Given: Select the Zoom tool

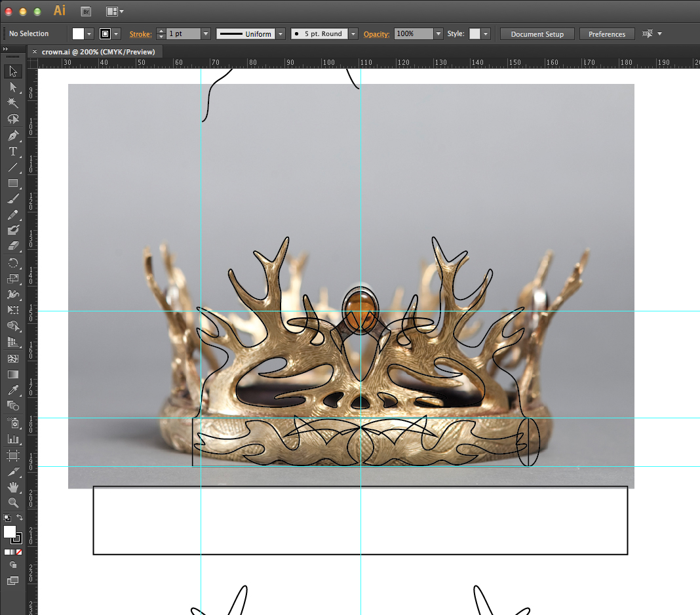Looking at the screenshot, I should (13, 503).
